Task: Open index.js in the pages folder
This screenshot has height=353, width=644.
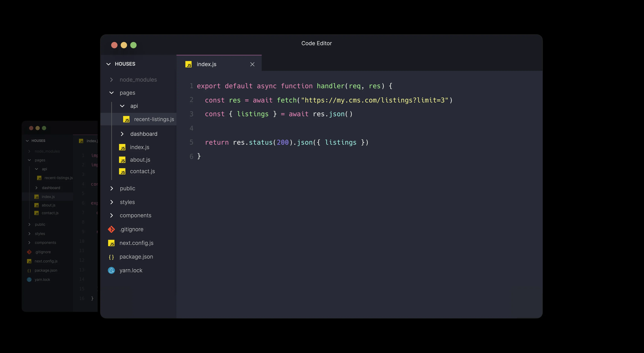Action: tap(140, 147)
